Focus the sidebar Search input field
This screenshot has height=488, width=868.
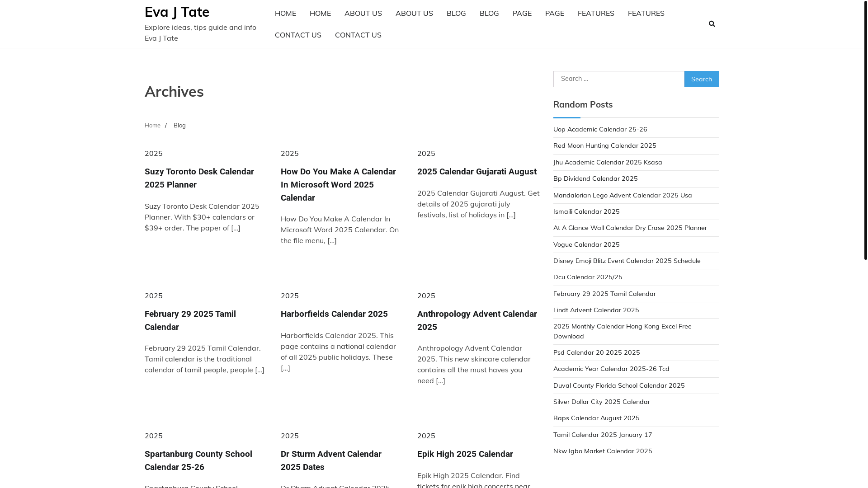point(618,79)
